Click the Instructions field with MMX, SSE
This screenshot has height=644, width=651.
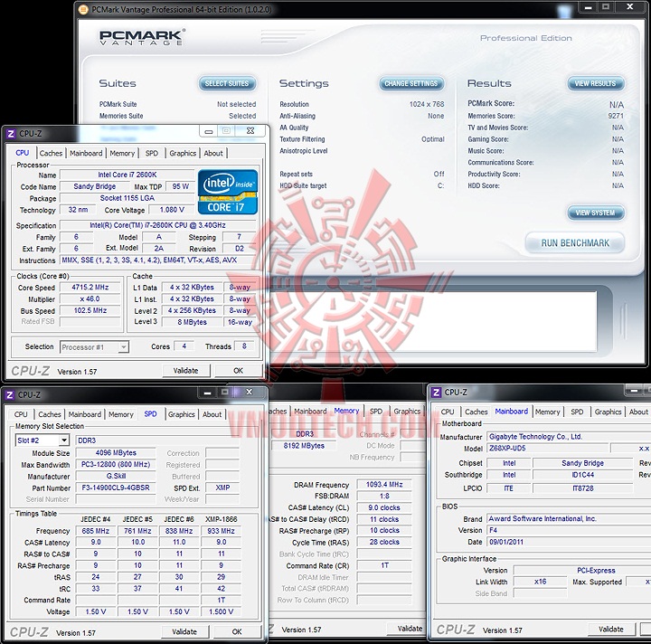(157, 260)
